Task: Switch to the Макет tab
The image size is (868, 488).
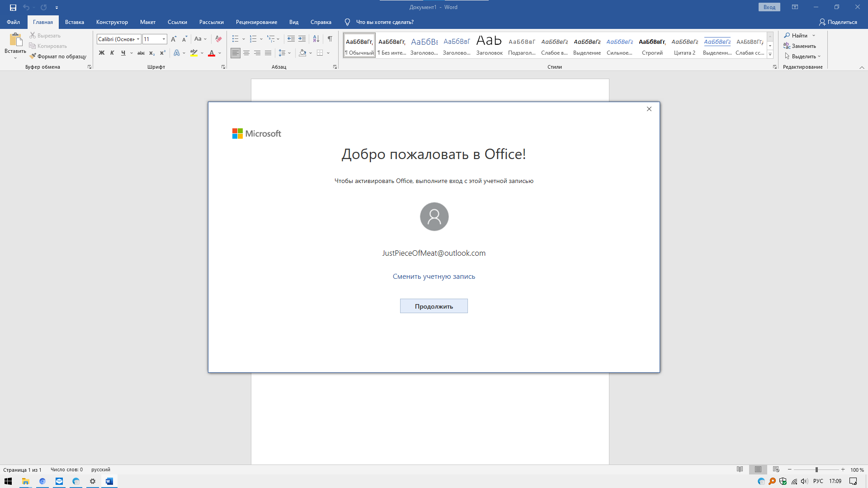Action: pyautogui.click(x=148, y=22)
